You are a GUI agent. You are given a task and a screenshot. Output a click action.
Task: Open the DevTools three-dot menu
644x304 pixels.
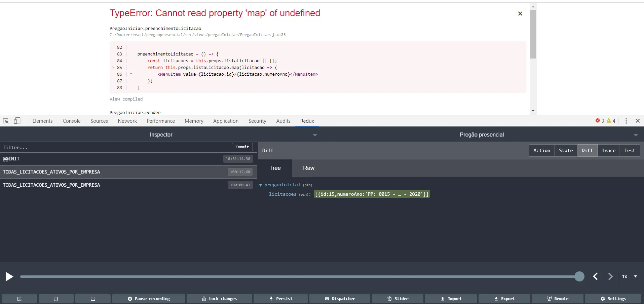pos(626,121)
